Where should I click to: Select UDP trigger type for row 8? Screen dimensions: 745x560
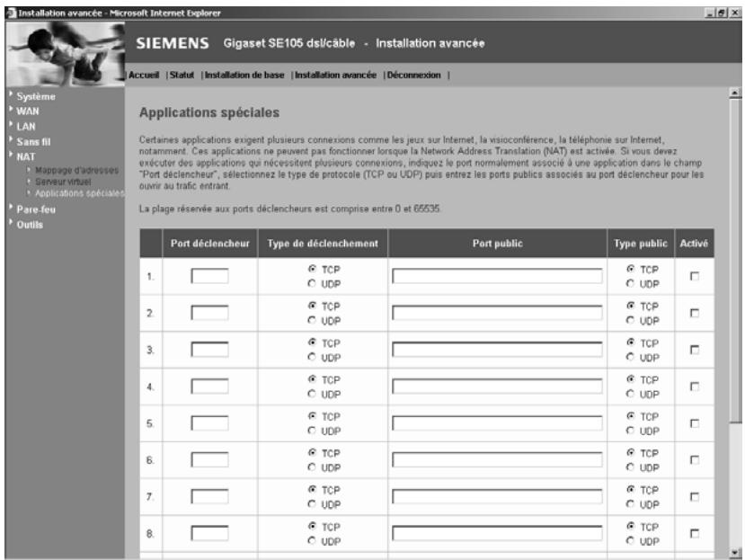tap(312, 540)
